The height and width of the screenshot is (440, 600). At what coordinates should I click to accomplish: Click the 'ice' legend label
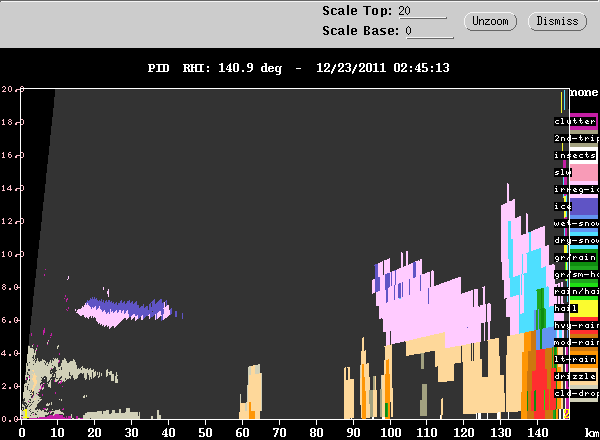point(563,206)
